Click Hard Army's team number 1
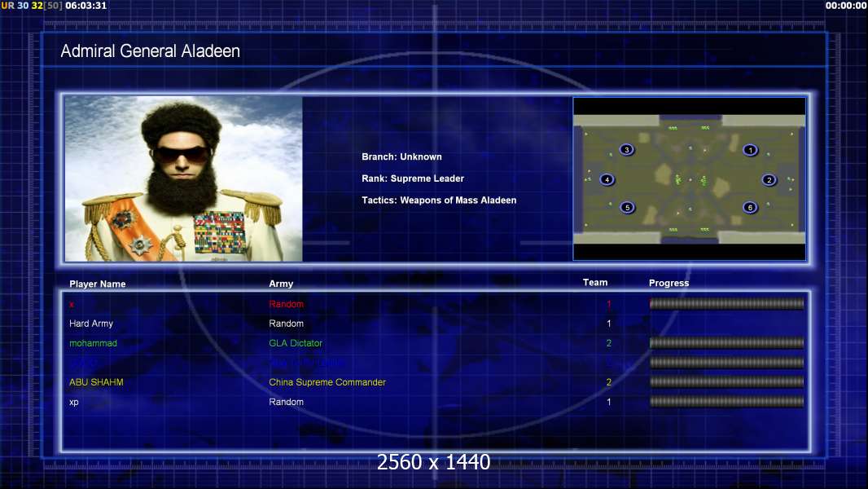 point(609,324)
